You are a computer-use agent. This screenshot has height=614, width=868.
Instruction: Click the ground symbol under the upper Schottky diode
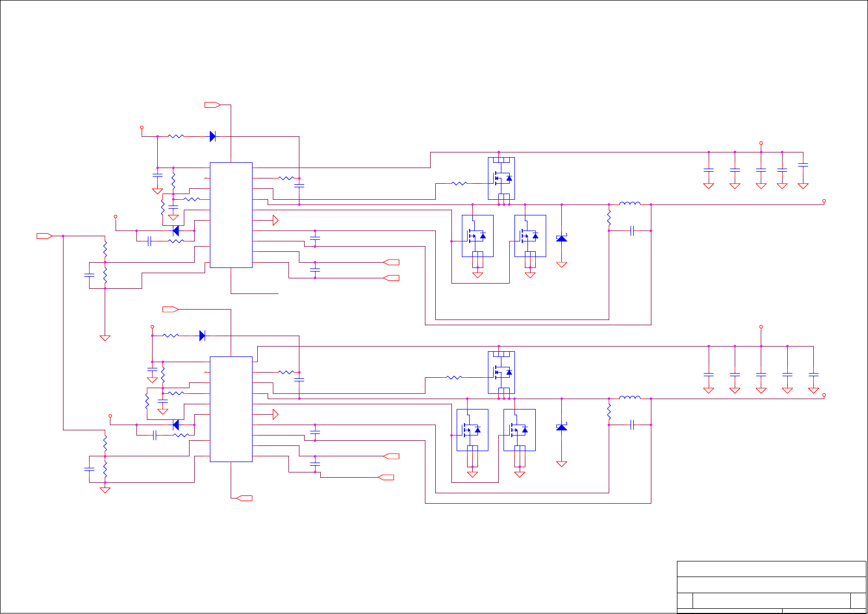pyautogui.click(x=562, y=264)
